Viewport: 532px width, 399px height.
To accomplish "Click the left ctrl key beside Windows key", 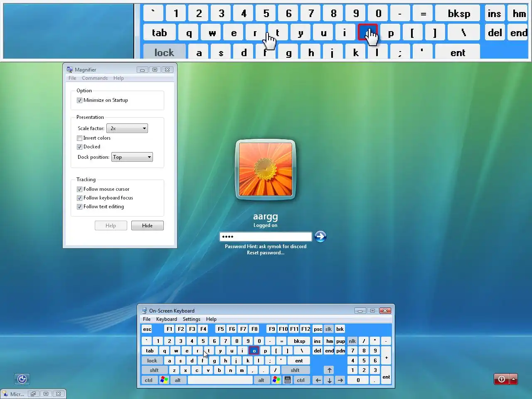I will (148, 380).
